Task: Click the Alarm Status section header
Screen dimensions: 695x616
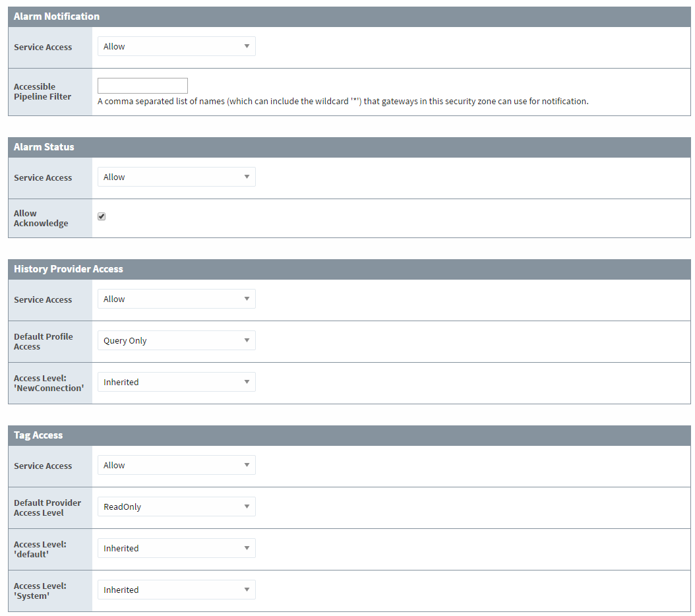Action: click(44, 147)
